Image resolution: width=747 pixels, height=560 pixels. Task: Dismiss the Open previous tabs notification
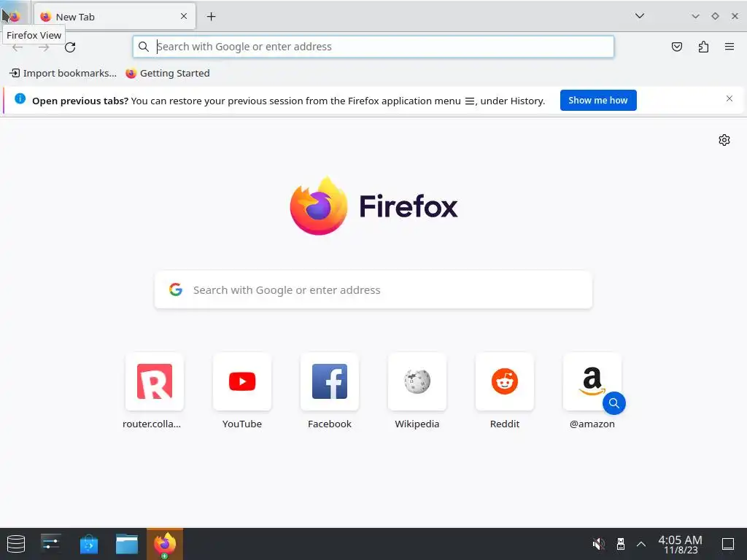click(x=729, y=98)
